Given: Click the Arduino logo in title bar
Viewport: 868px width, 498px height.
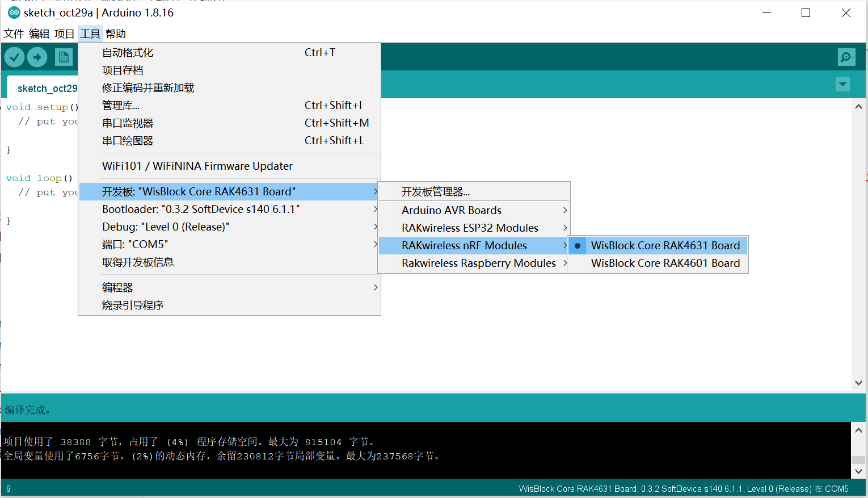Looking at the screenshot, I should 14,12.
